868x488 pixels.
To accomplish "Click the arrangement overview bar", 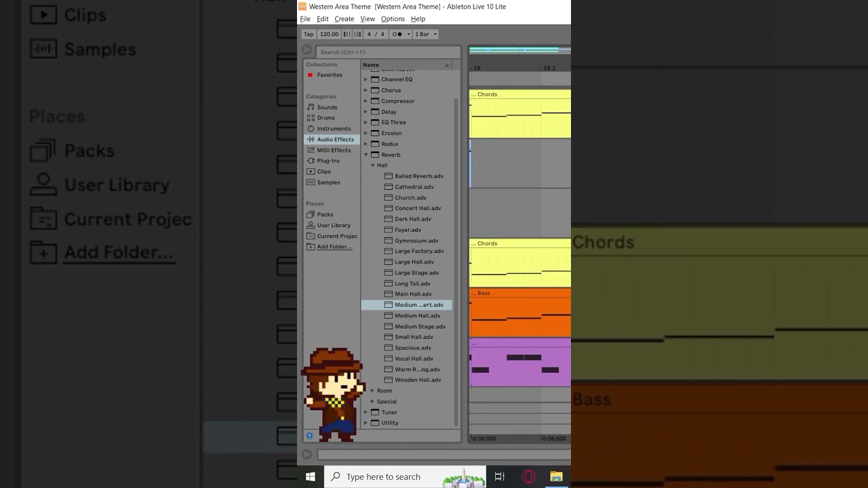I will click(x=519, y=49).
